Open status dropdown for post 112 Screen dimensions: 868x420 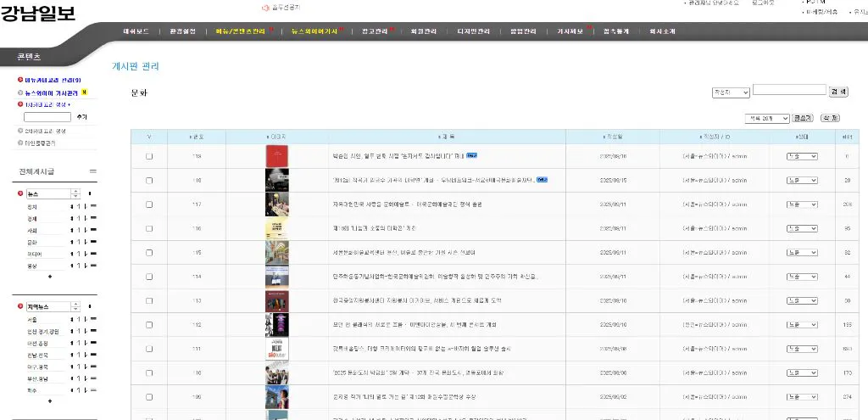(x=802, y=325)
